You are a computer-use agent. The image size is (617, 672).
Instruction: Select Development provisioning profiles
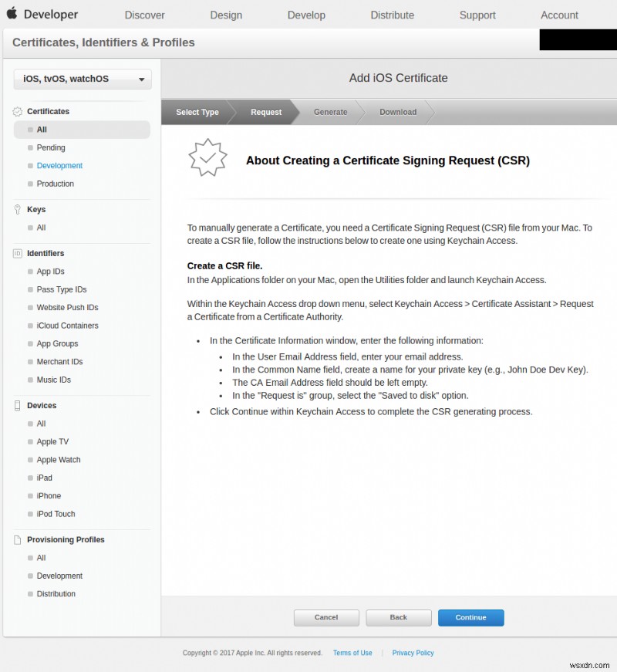59,576
